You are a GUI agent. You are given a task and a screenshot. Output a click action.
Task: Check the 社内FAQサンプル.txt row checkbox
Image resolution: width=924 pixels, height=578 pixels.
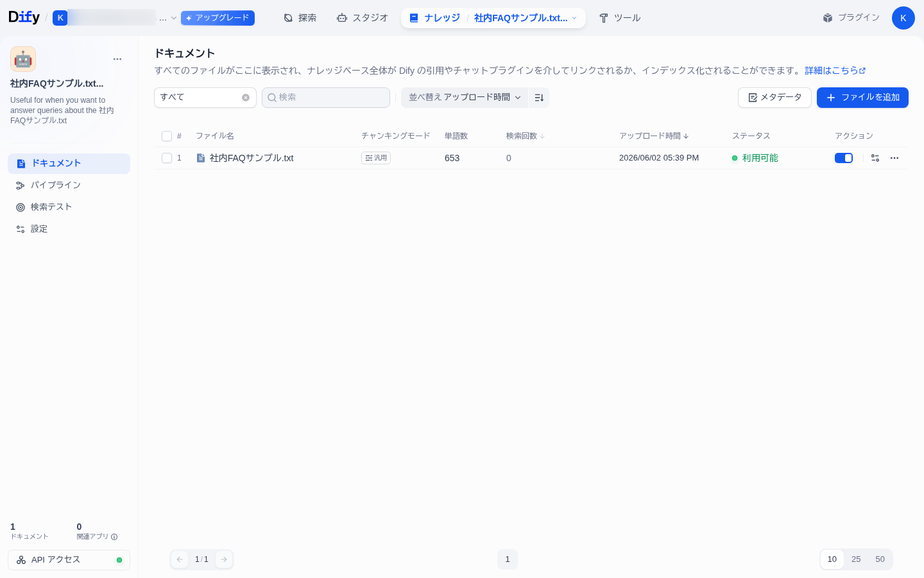click(x=167, y=158)
